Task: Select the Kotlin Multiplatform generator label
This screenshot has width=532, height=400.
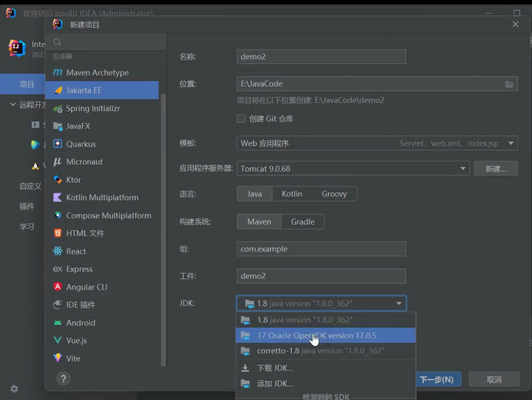Action: [x=102, y=197]
